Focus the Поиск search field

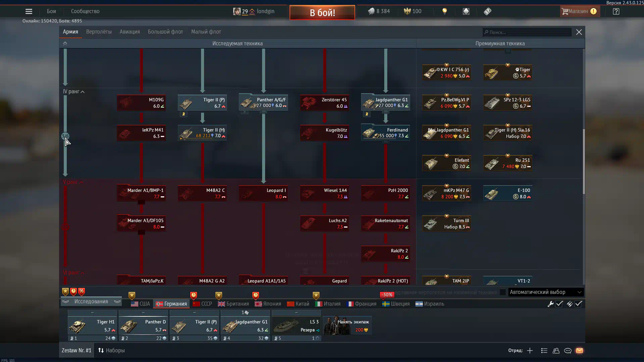pos(527,32)
